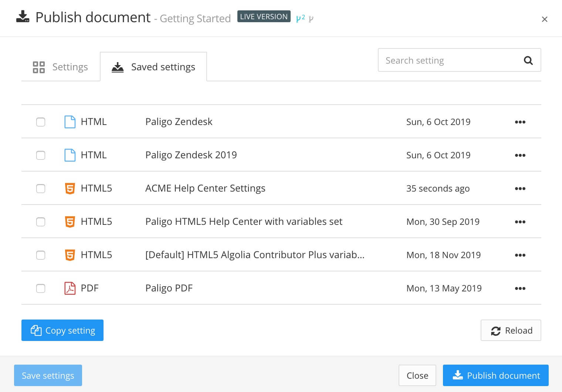Click the Reload button
Image resolution: width=562 pixels, height=392 pixels.
click(511, 330)
